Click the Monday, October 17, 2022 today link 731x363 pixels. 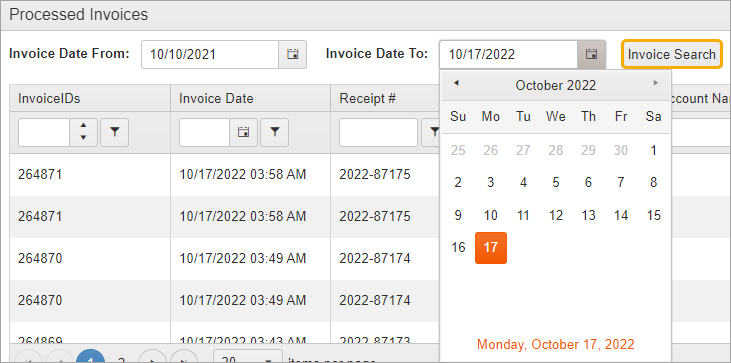pos(556,344)
